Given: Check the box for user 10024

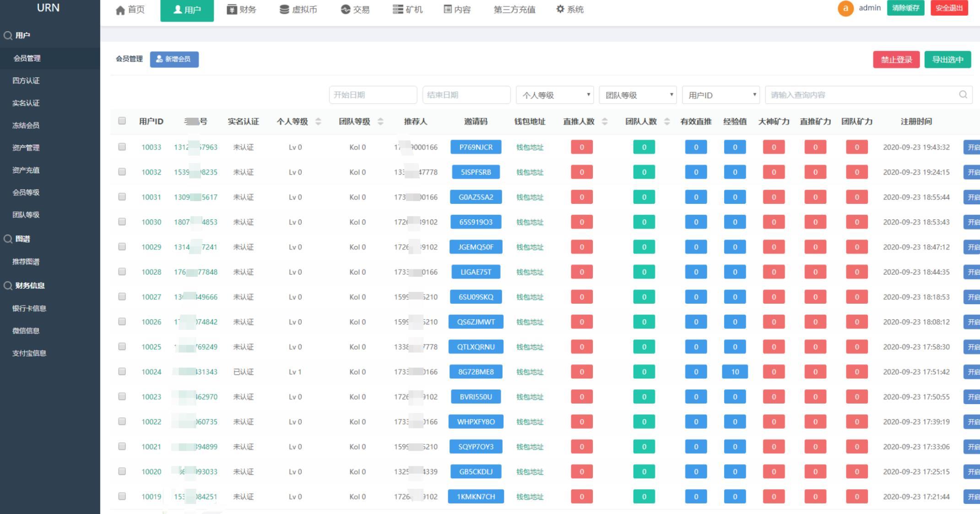Looking at the screenshot, I should [122, 371].
